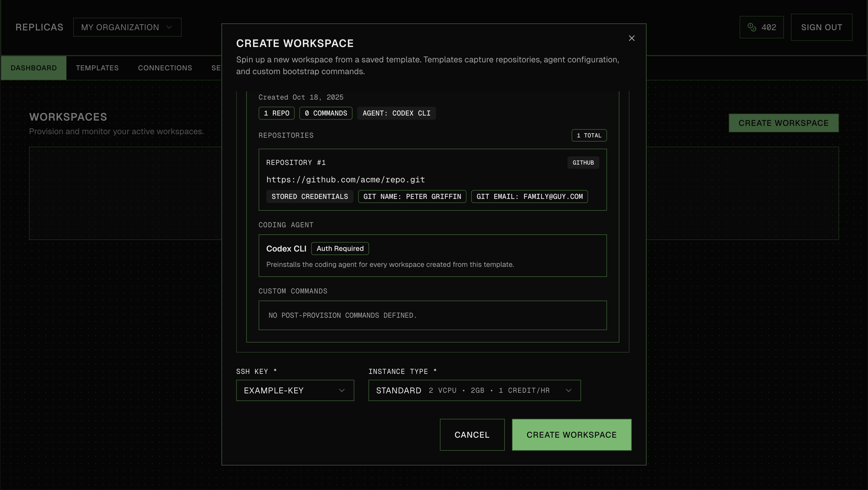
Task: Expand the SSH Key dropdown
Action: pos(295,390)
